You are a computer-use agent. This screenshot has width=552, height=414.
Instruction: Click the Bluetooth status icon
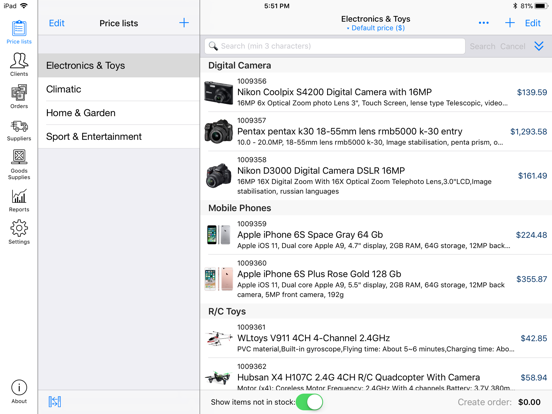coord(515,6)
